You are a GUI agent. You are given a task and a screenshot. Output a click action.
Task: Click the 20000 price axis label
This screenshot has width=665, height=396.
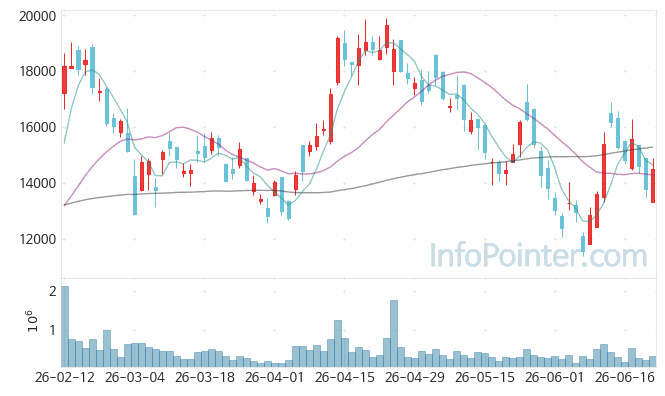(x=37, y=16)
